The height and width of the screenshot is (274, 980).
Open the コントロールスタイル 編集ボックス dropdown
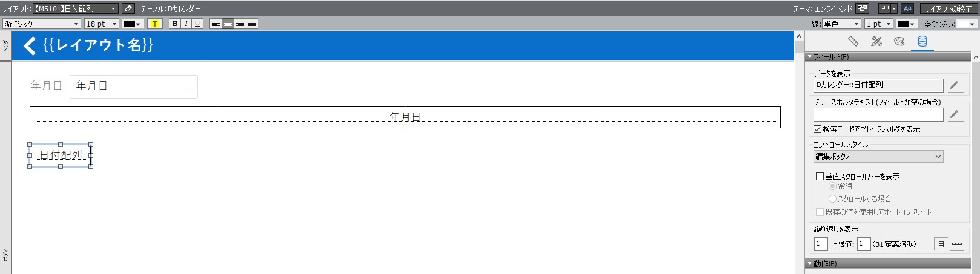(x=878, y=156)
